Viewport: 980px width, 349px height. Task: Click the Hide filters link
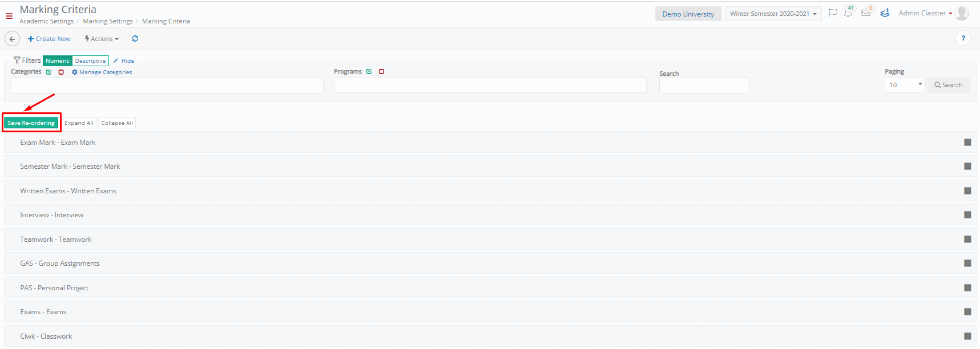pyautogui.click(x=128, y=61)
